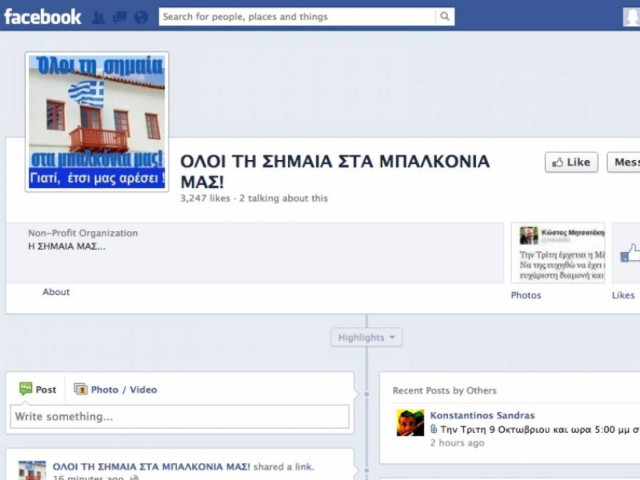Click the Photo / Video picture icon
Image resolution: width=640 pixels, height=480 pixels.
coord(80,389)
